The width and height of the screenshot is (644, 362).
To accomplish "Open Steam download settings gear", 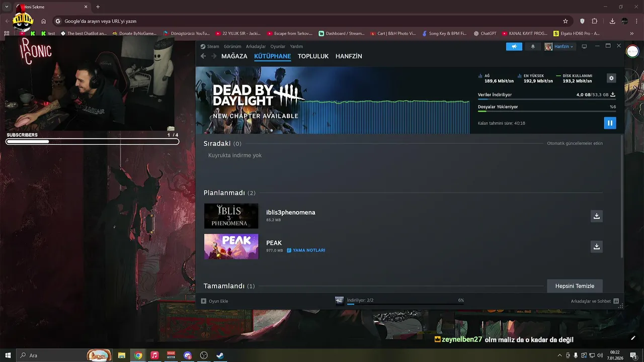I will pos(611,78).
